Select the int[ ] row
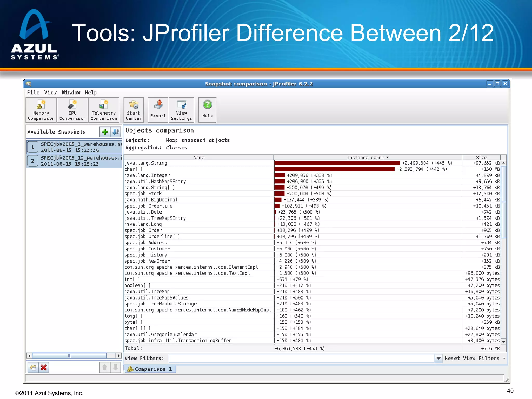This screenshot has height=399, width=532. point(312,279)
